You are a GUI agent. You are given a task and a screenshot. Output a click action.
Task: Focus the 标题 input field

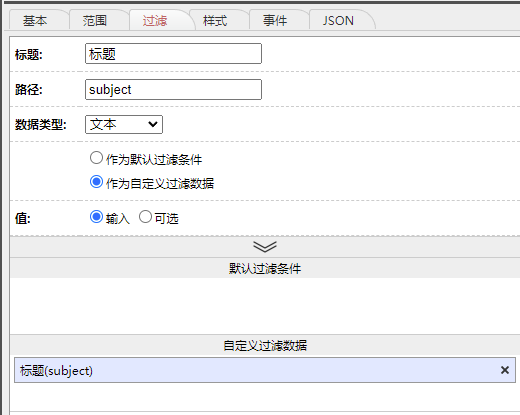click(173, 53)
